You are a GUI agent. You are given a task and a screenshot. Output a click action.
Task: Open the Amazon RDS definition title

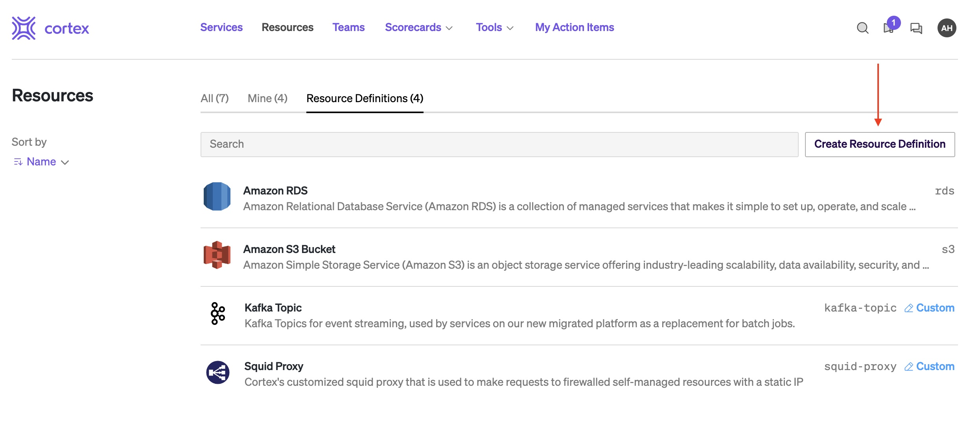tap(275, 191)
